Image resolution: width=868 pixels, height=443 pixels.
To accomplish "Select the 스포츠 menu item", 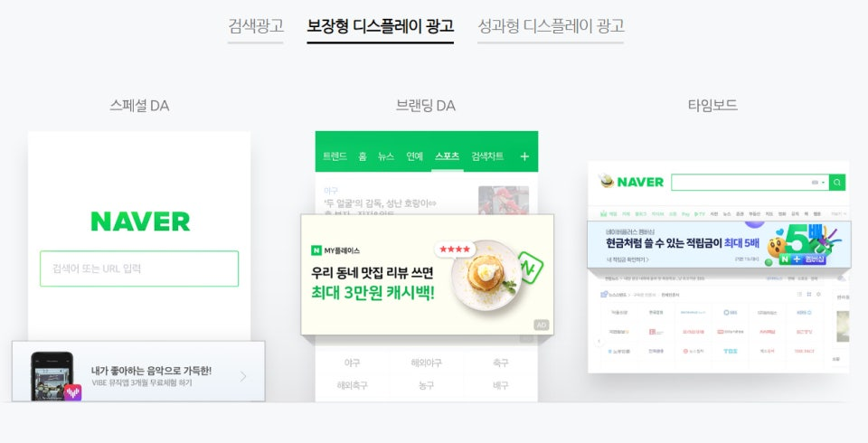I will [448, 156].
